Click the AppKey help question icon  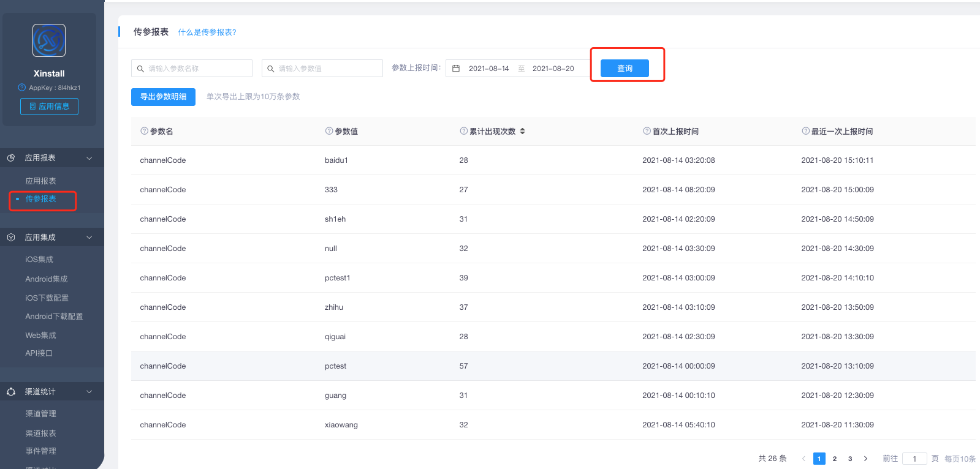pyautogui.click(x=22, y=88)
